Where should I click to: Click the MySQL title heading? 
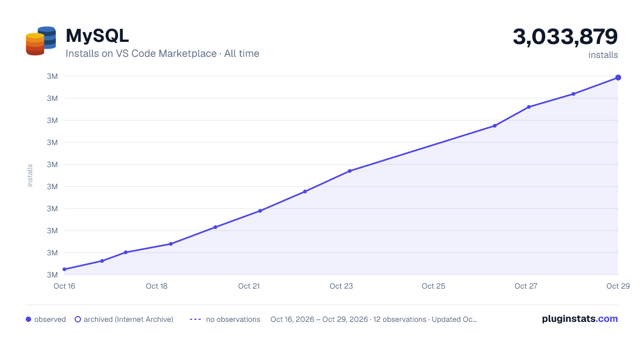pyautogui.click(x=97, y=36)
